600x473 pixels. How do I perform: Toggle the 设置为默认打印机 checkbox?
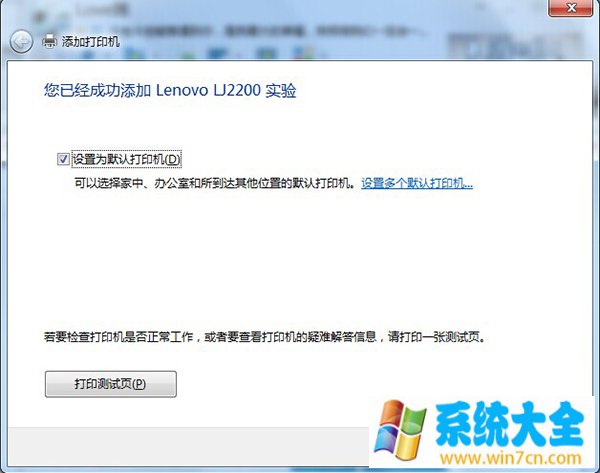tap(63, 159)
